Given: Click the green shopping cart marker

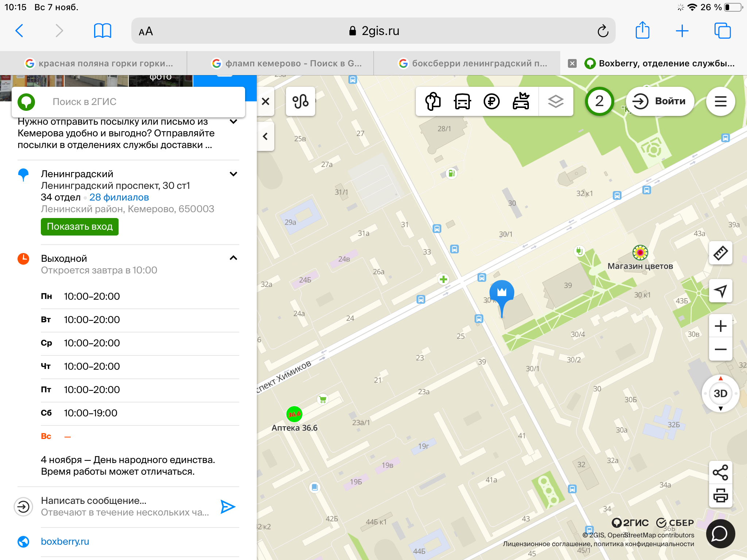Looking at the screenshot, I should tap(322, 400).
